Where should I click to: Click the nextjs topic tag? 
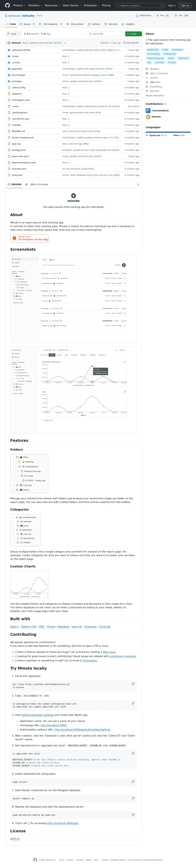pos(165,50)
